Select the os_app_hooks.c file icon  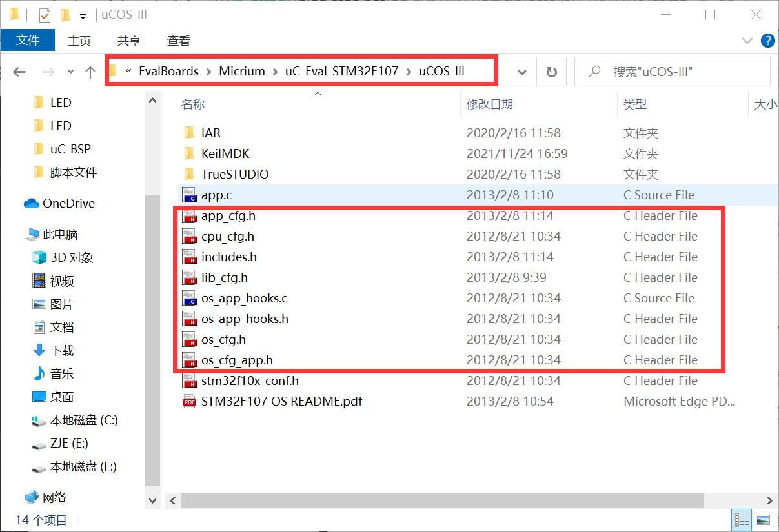pyautogui.click(x=189, y=298)
